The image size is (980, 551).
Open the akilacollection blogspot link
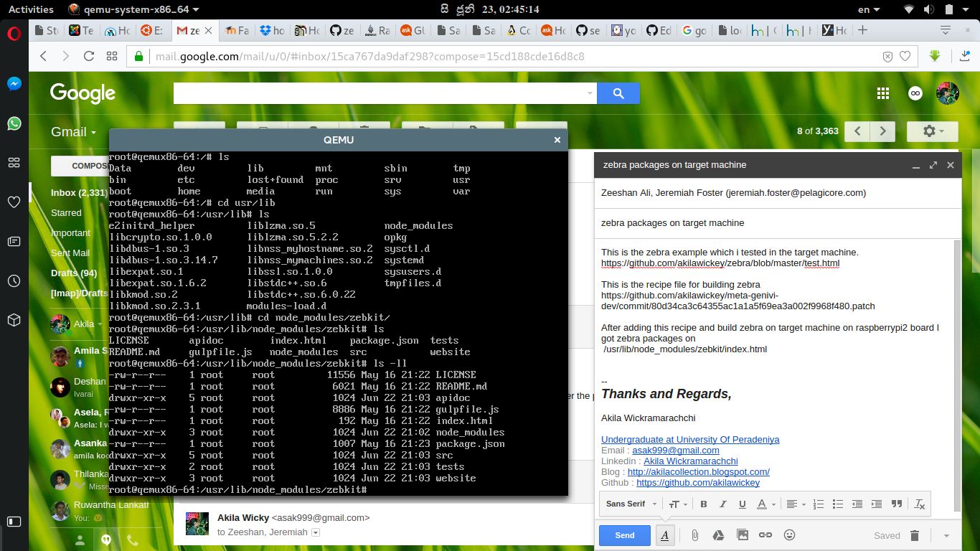[x=699, y=472]
